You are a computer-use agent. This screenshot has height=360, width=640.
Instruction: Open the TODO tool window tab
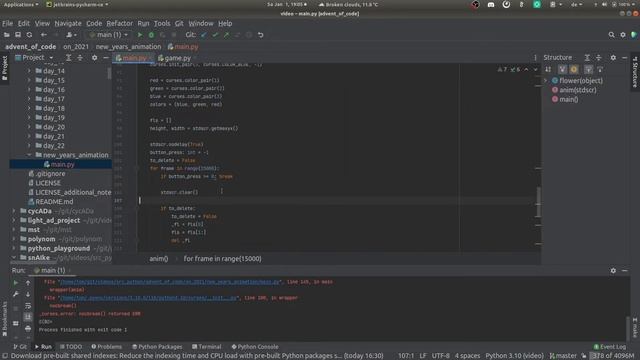click(71, 347)
